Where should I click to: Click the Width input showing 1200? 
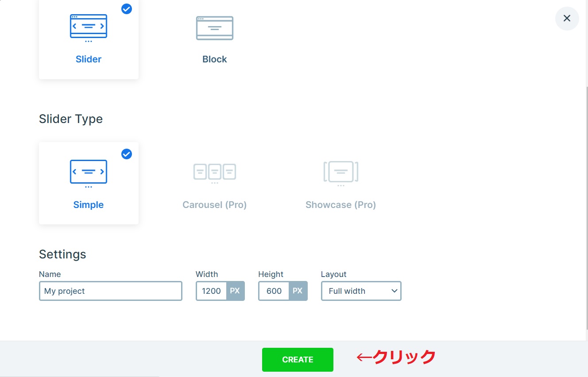pos(212,291)
